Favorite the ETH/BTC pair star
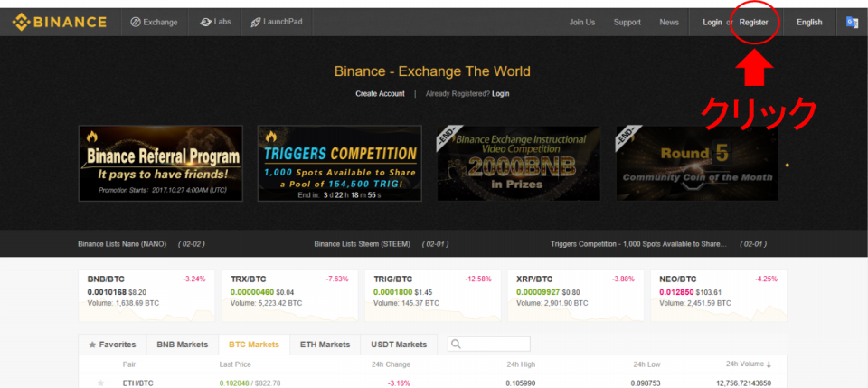The image size is (868, 388). [x=100, y=383]
